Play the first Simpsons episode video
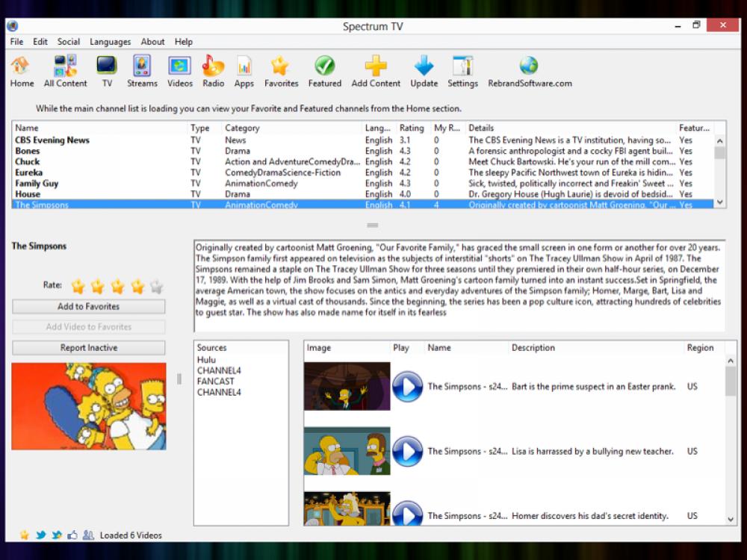This screenshot has width=747, height=560. pos(408,387)
